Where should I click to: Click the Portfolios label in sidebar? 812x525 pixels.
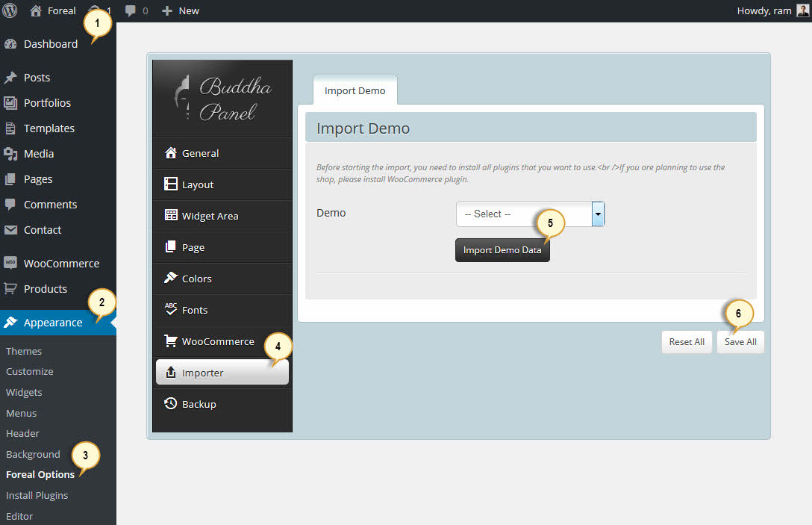click(47, 103)
